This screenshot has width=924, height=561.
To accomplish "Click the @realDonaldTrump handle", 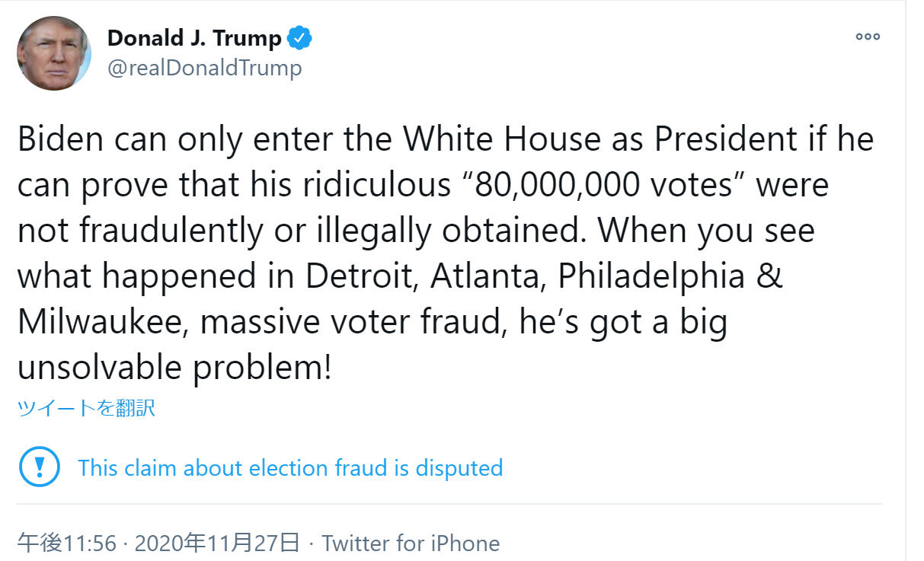I will [x=204, y=68].
